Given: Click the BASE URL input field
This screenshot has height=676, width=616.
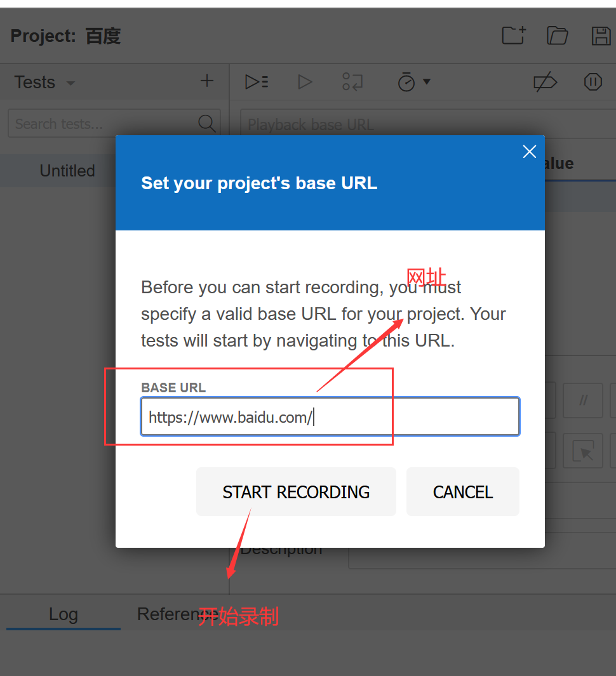Looking at the screenshot, I should click(330, 416).
